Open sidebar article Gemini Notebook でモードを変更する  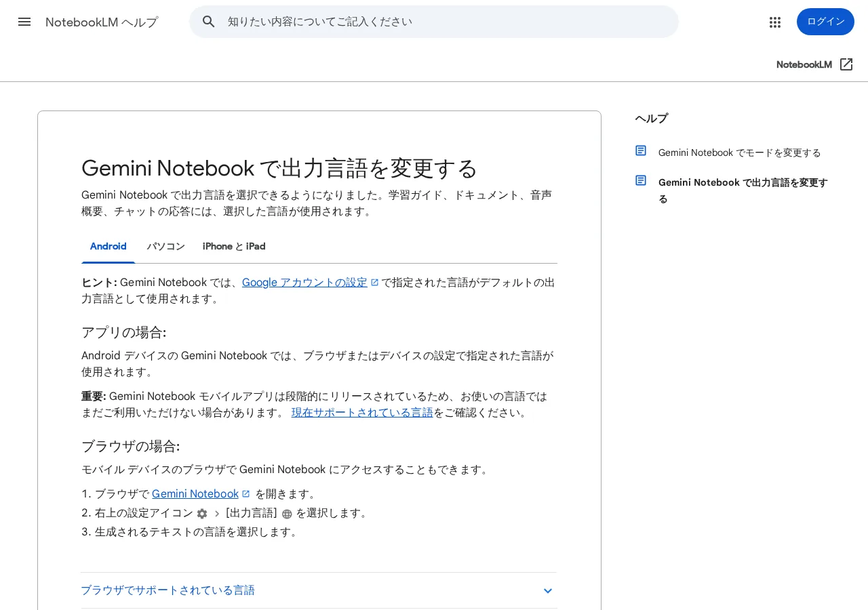pos(739,152)
